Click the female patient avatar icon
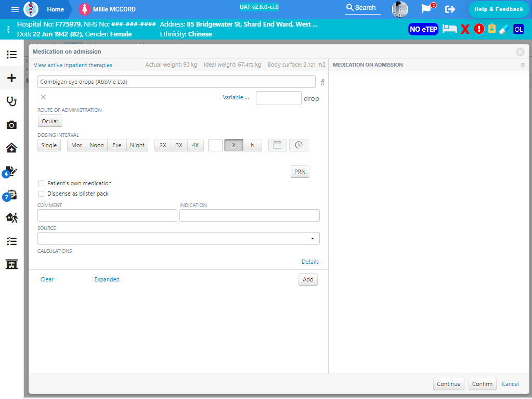The height and width of the screenshot is (399, 532). (x=84, y=9)
